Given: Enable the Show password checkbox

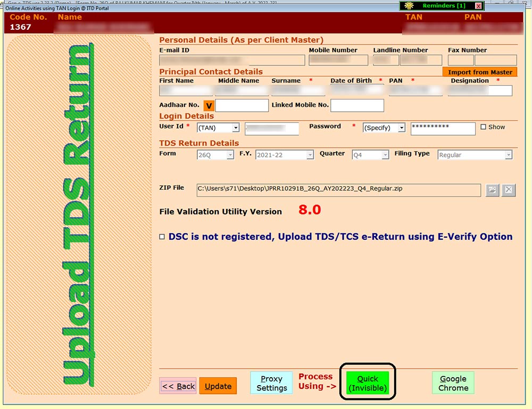Looking at the screenshot, I should (483, 127).
